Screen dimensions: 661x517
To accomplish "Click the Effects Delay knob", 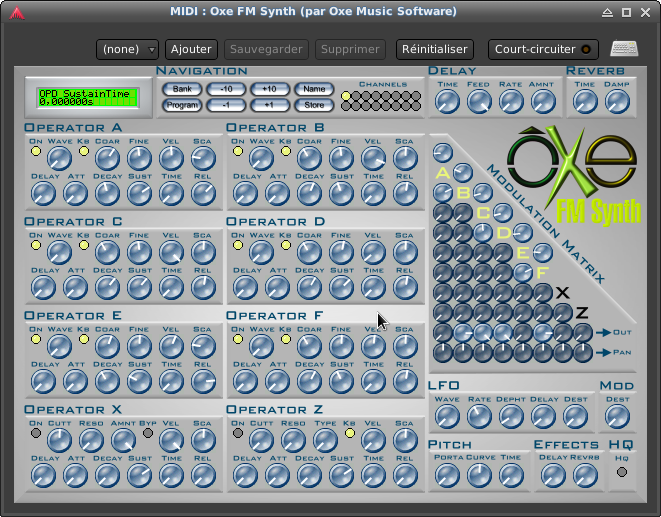I will click(x=553, y=475).
